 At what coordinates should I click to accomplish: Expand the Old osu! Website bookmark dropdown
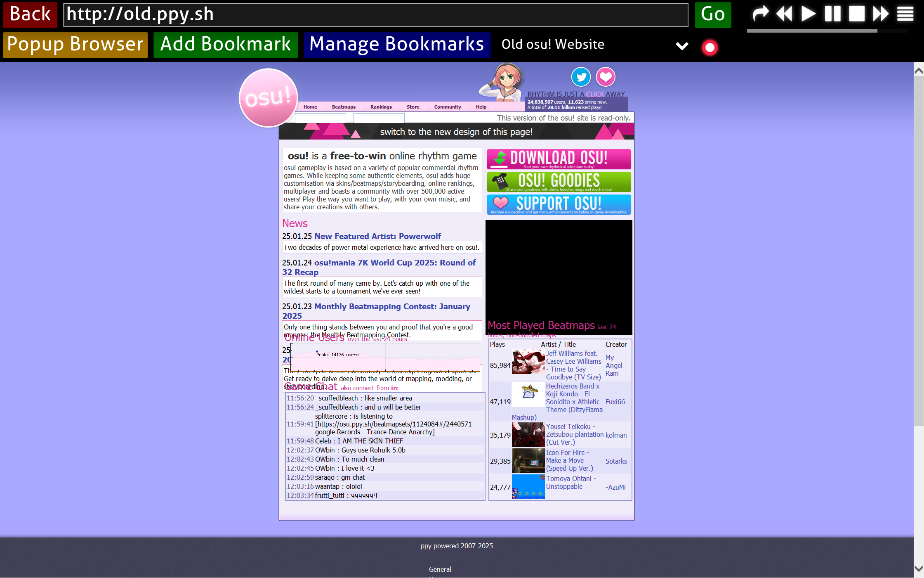pos(682,46)
